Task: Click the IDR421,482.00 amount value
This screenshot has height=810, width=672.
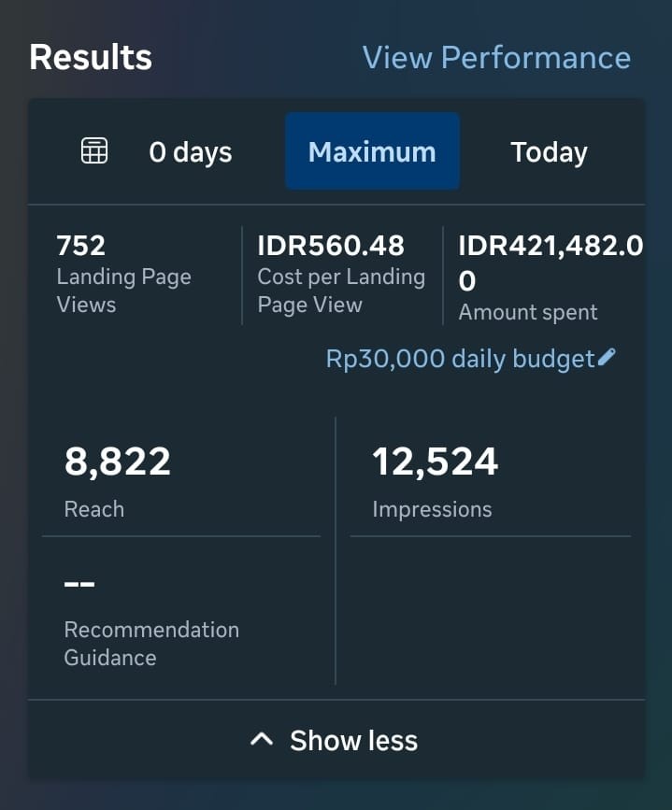Action: point(550,262)
